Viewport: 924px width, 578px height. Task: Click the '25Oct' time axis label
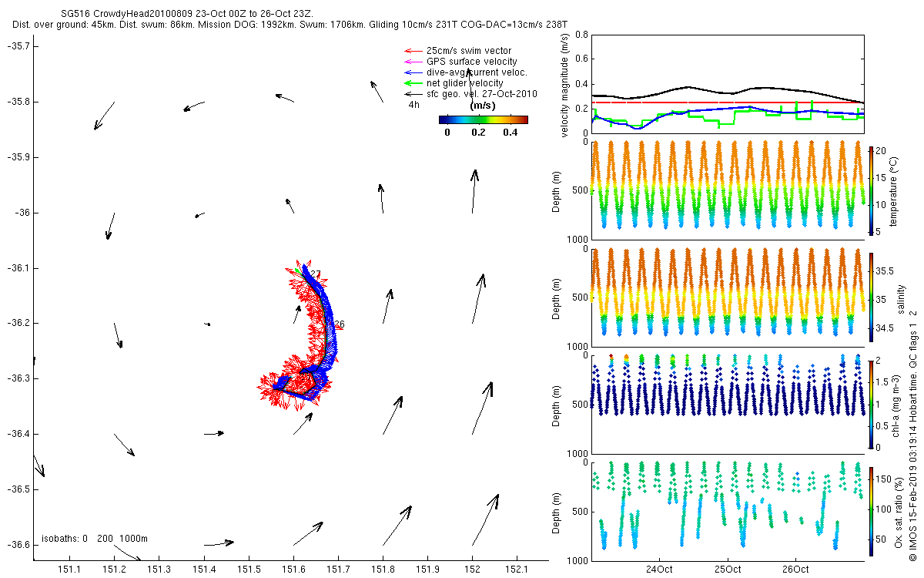(x=728, y=570)
